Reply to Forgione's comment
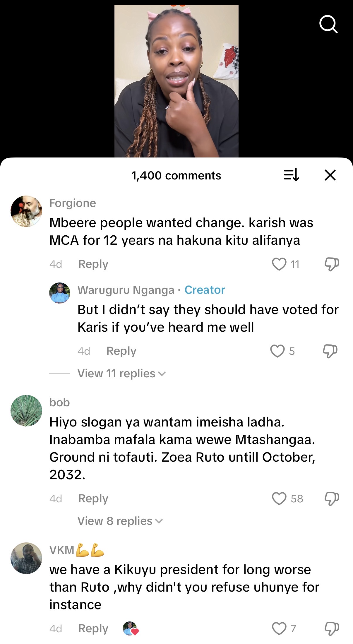 93,264
